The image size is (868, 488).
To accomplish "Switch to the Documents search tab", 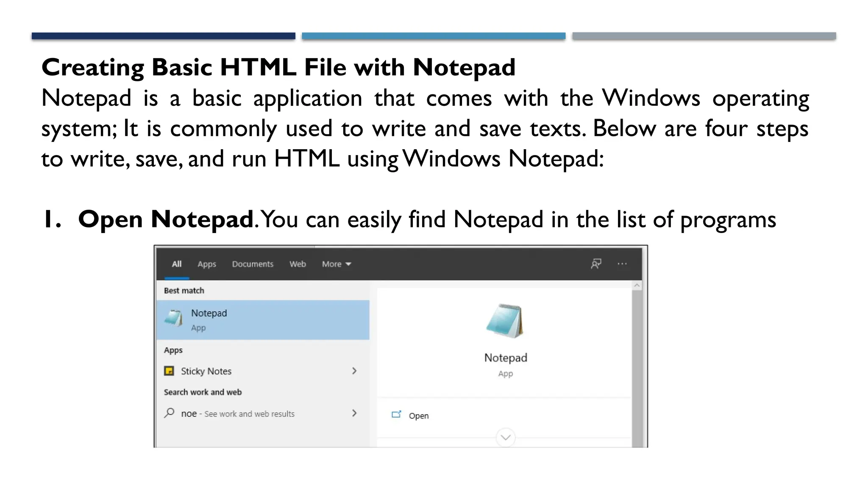I will point(253,264).
